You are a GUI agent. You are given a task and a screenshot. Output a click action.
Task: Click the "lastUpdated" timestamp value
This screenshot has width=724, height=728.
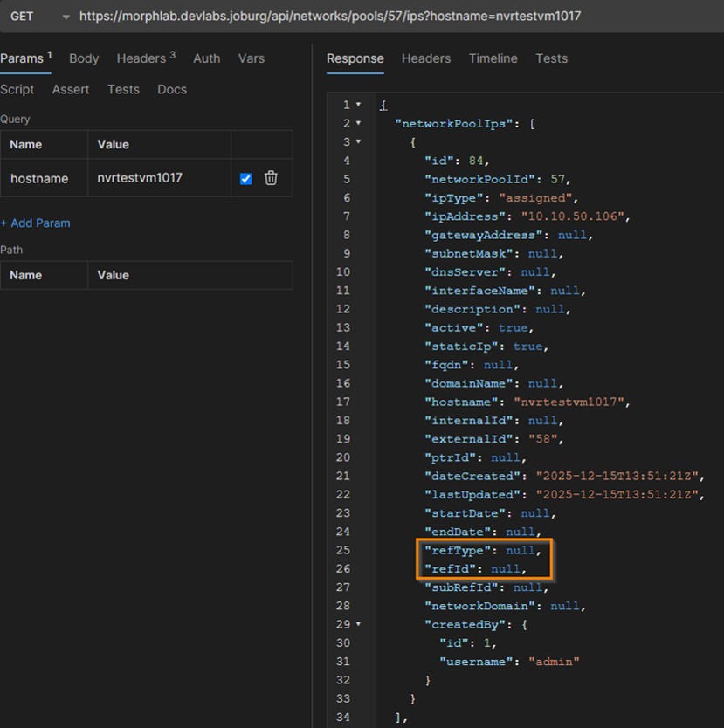(x=617, y=495)
